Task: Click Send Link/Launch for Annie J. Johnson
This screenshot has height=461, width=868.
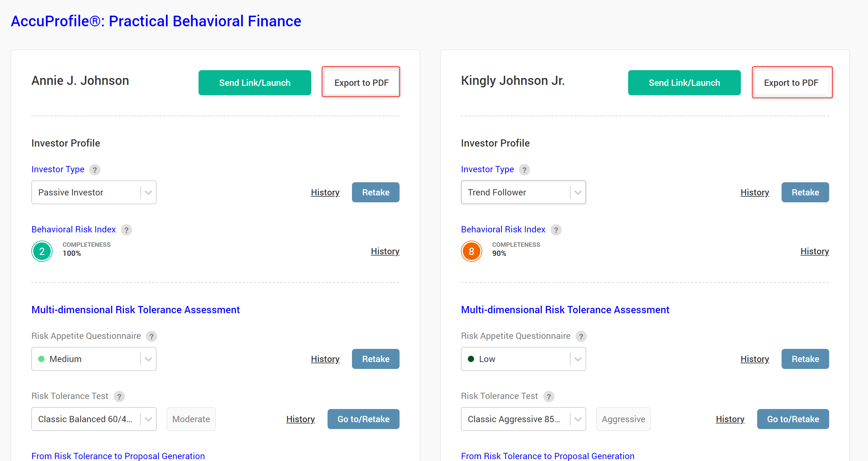Action: pos(254,83)
